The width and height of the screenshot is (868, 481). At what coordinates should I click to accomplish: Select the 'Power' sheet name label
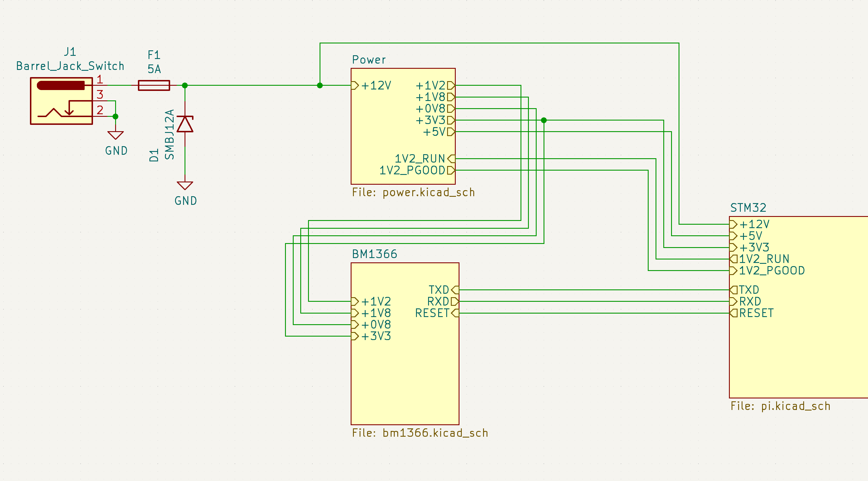point(369,60)
